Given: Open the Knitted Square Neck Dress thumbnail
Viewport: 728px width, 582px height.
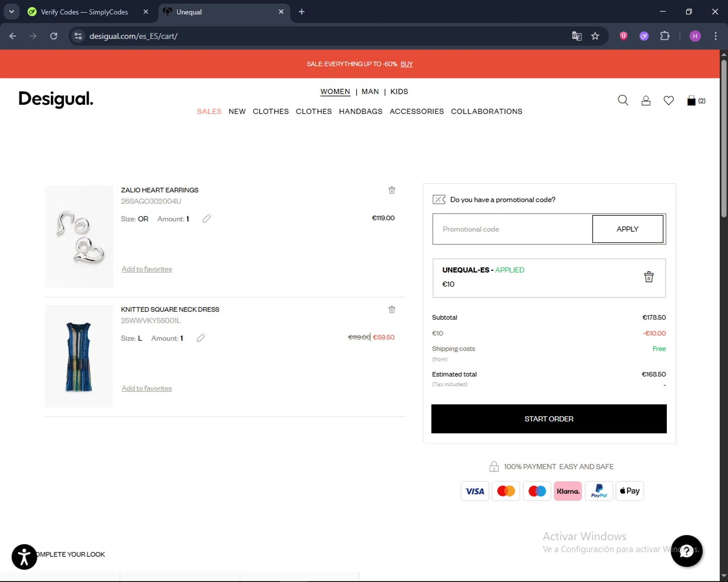Looking at the screenshot, I should tap(79, 356).
